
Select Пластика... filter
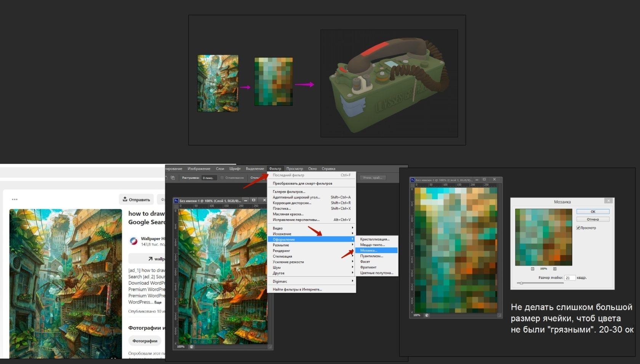click(x=312, y=209)
